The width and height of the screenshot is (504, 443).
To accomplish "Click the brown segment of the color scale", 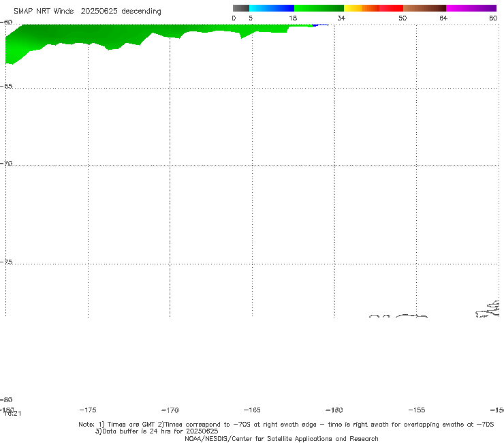I will 424,8.
